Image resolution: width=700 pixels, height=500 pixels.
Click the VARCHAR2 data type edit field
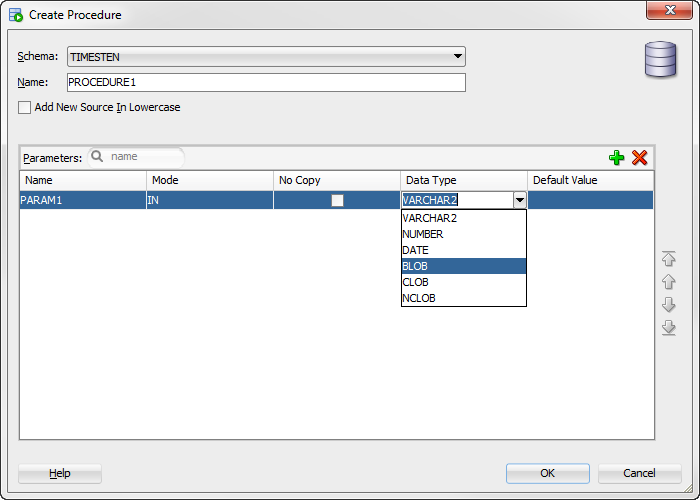[x=457, y=200]
